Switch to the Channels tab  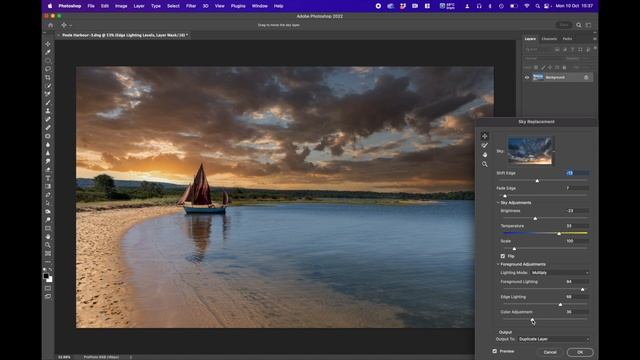tap(549, 39)
